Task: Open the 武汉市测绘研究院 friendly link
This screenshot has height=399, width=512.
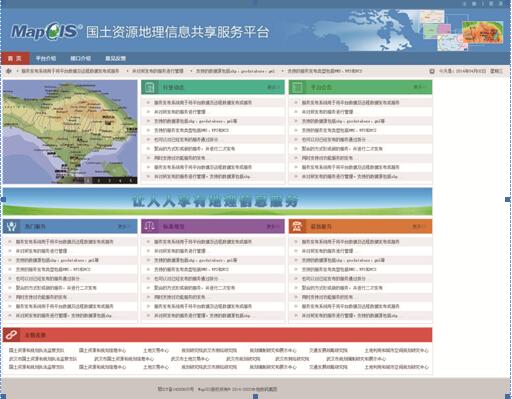Action: tap(292, 359)
